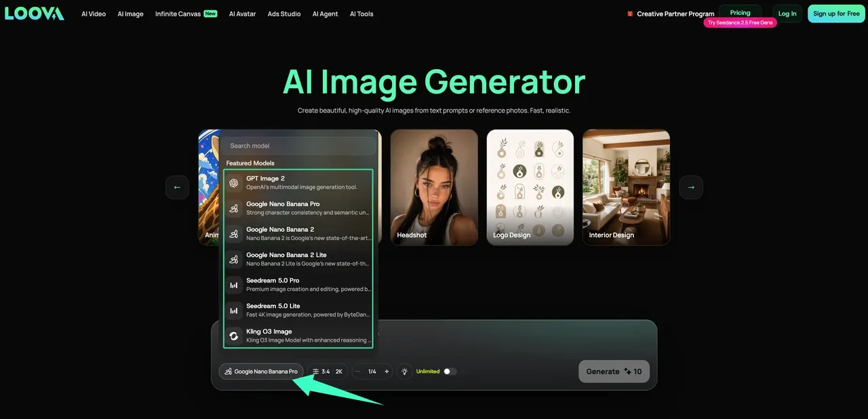Open the AI Tools menu
Viewport: 868px width, 419px height.
[x=361, y=14]
